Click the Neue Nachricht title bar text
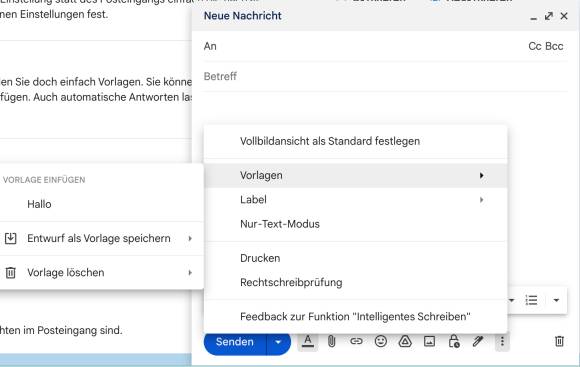The width and height of the screenshot is (580, 367). coord(243,16)
